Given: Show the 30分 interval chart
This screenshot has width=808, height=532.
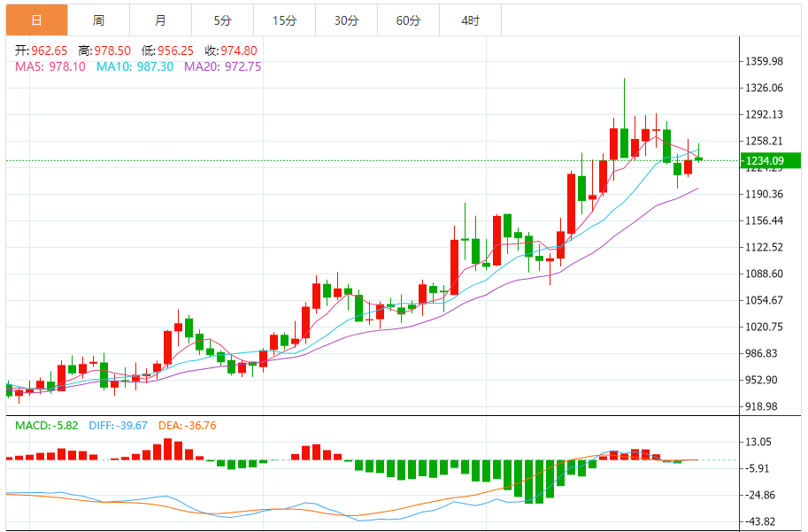Looking at the screenshot, I should point(346,19).
